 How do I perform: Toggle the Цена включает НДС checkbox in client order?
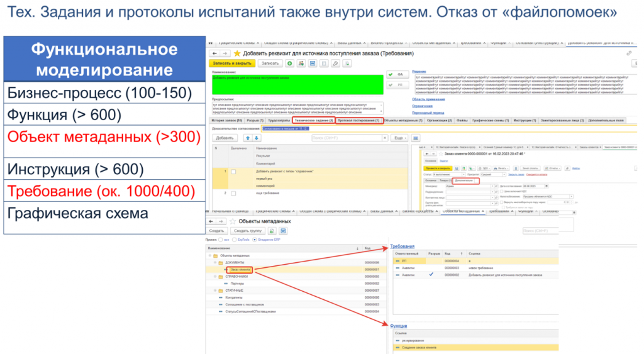point(502,191)
